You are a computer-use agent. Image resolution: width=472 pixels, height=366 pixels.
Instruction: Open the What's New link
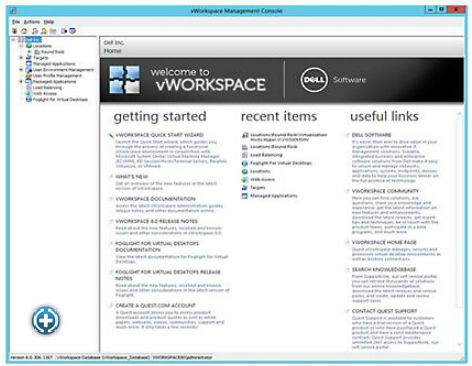[x=132, y=177]
